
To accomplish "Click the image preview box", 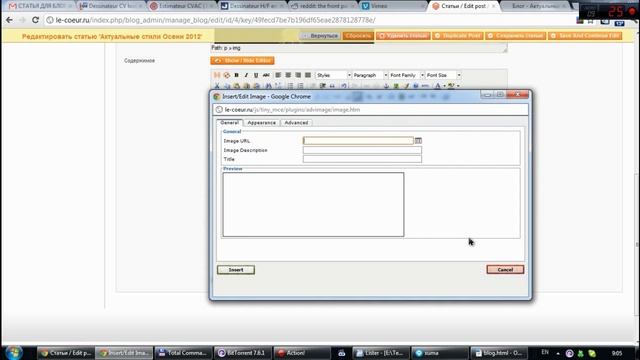I will [313, 204].
